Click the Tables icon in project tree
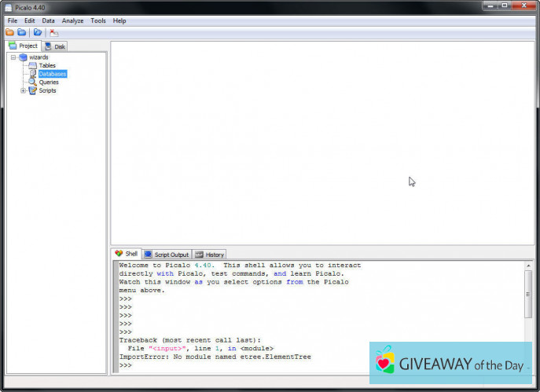The height and width of the screenshot is (392, 540). tap(33, 65)
